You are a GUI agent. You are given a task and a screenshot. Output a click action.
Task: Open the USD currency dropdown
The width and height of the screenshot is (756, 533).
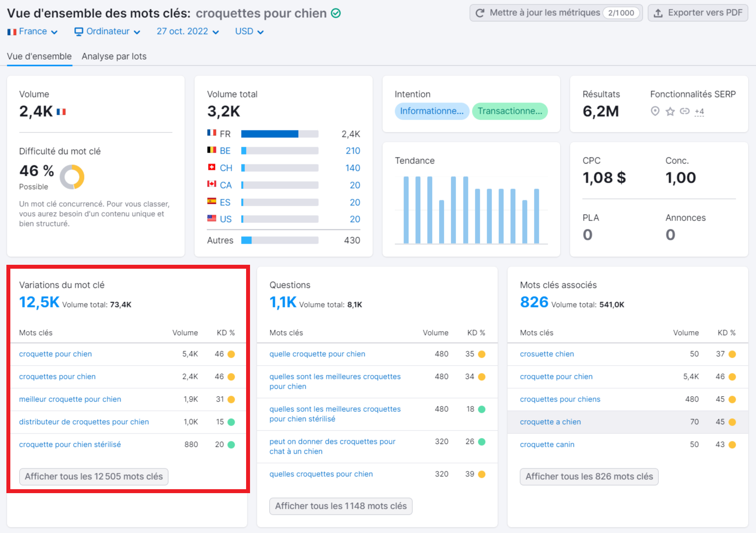(x=249, y=31)
